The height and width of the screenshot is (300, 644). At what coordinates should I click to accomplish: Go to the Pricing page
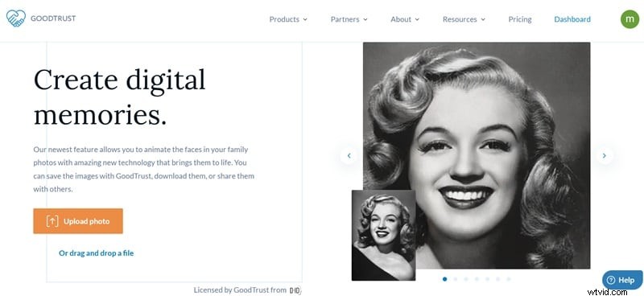pyautogui.click(x=520, y=19)
